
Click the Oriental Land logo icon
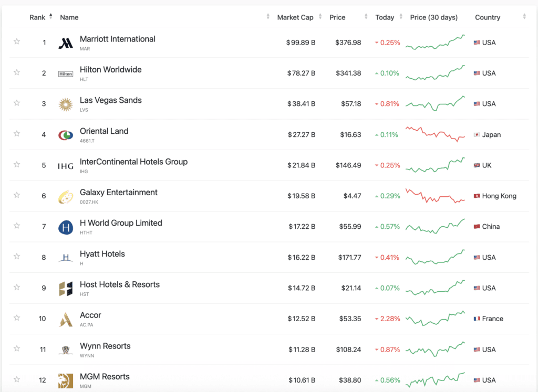coord(66,135)
